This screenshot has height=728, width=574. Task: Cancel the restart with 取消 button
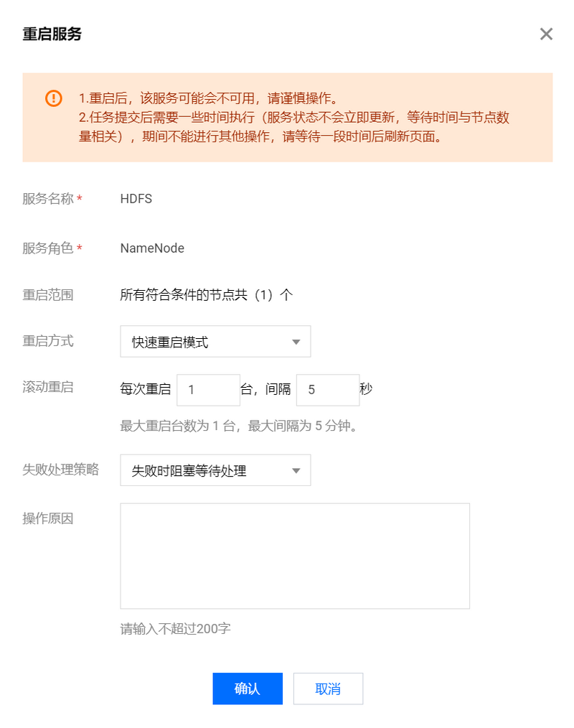[328, 688]
